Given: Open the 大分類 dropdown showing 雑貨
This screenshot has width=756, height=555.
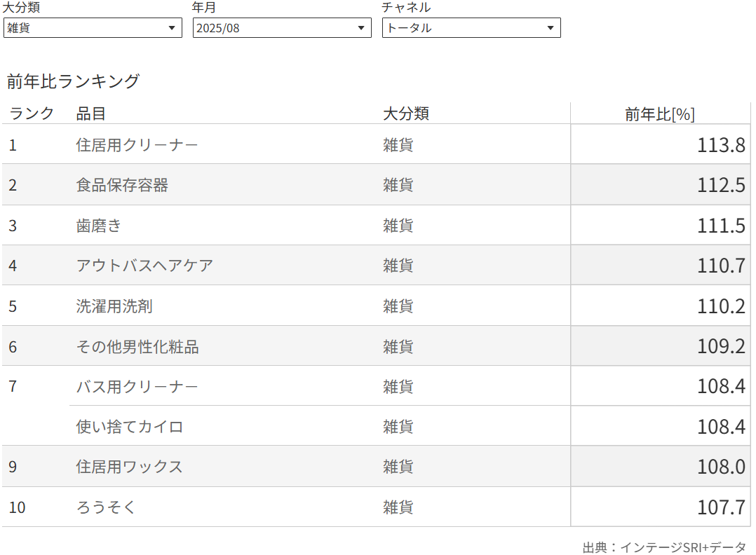Looking at the screenshot, I should click(x=92, y=28).
